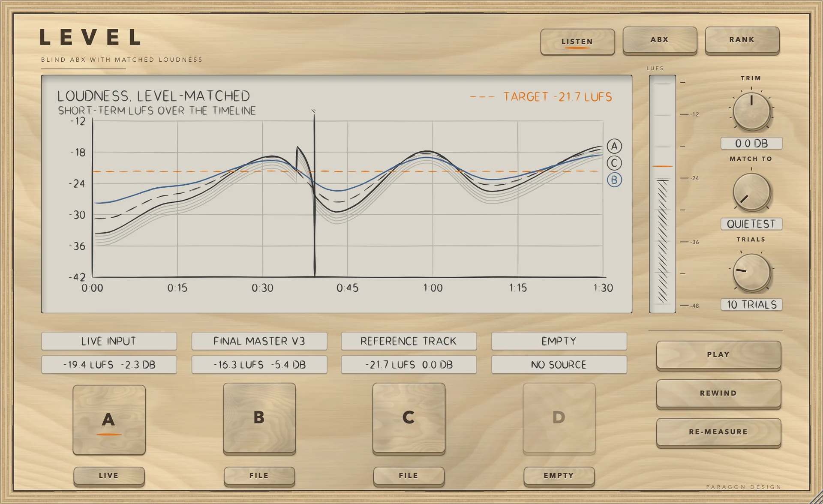The image size is (823, 504).
Task: Click the 0.0 DB trim value field
Action: coord(751,143)
